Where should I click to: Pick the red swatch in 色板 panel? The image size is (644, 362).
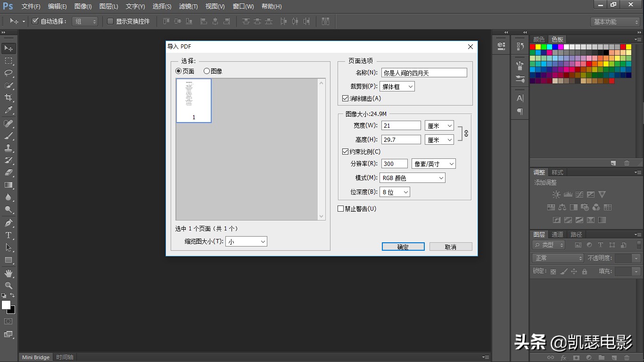point(533,47)
